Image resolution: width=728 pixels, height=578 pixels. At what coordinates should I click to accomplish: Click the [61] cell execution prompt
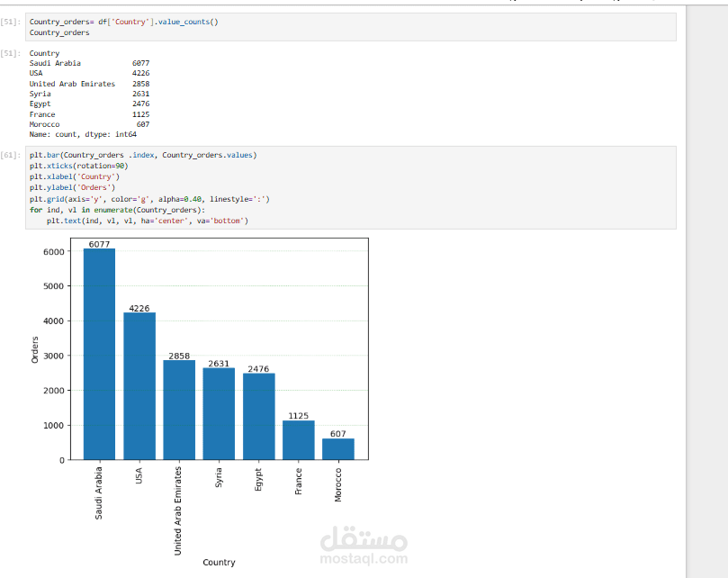click(x=10, y=155)
